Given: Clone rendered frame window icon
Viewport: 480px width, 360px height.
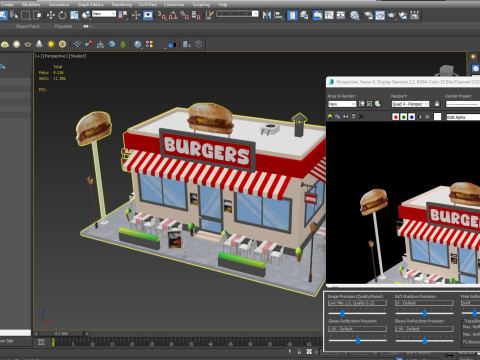Looking at the screenshot, I should (x=346, y=116).
